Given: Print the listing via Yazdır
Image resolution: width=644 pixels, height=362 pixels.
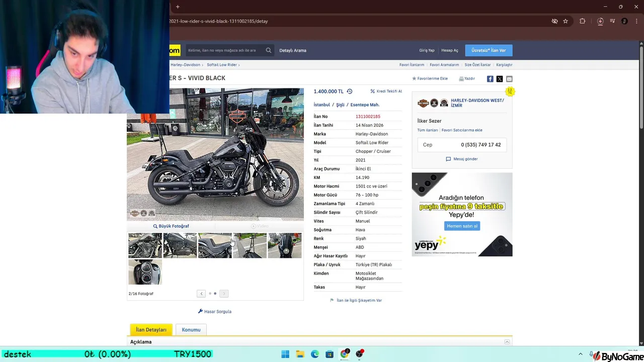Looking at the screenshot, I should point(467,78).
